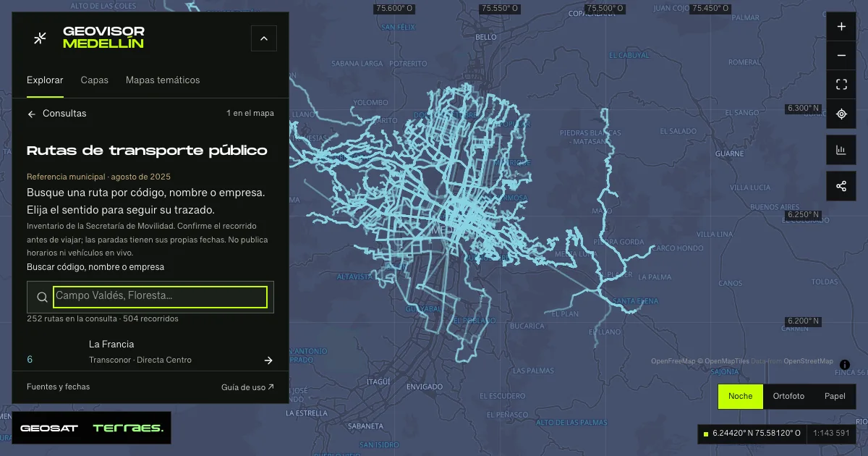Open the Guía de uso link

click(247, 387)
